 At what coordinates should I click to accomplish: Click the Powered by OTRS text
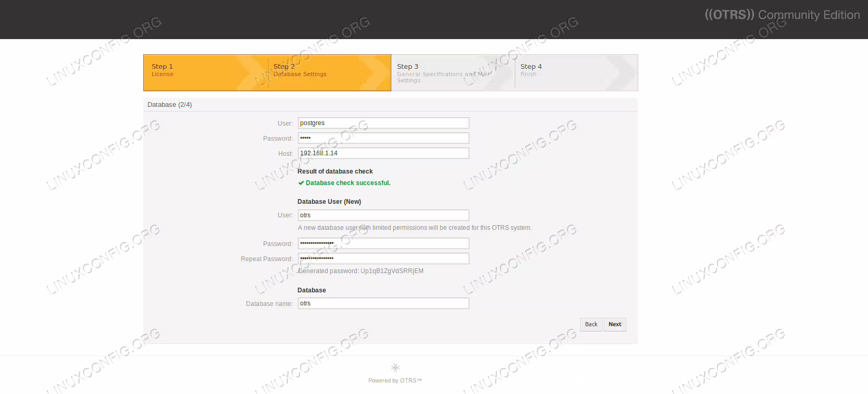click(x=395, y=380)
